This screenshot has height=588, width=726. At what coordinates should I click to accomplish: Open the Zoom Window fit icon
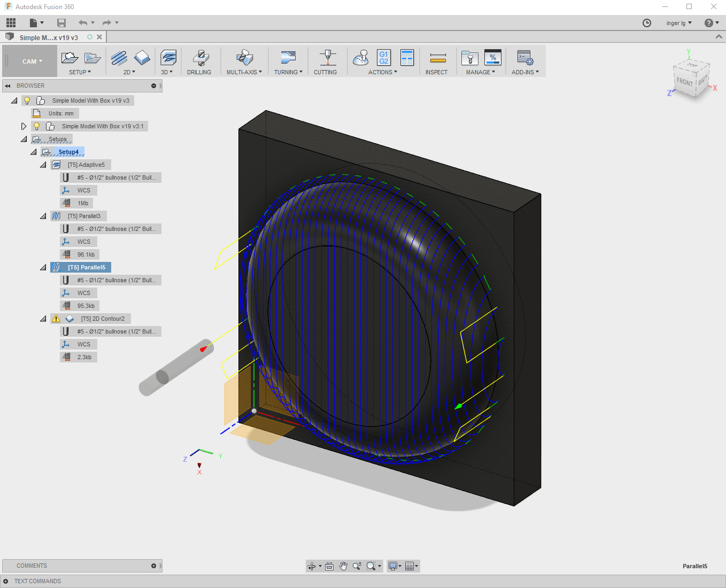(373, 566)
